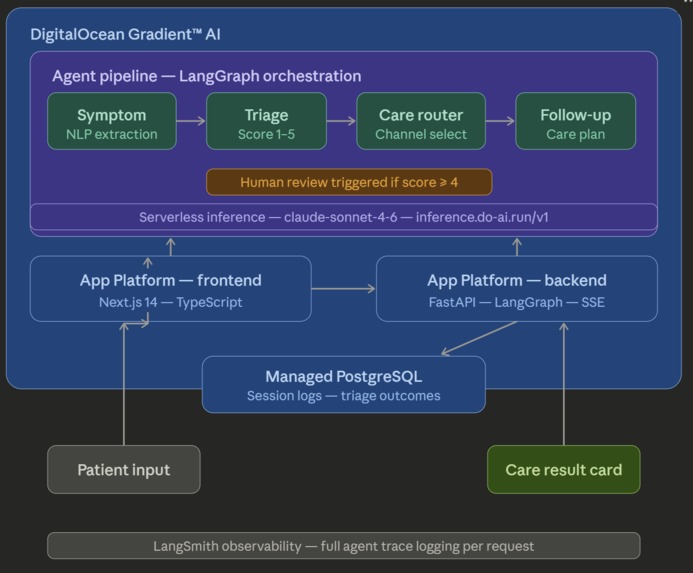Image resolution: width=693 pixels, height=573 pixels.
Task: Select the App Platform — frontend box
Action: pyautogui.click(x=171, y=289)
